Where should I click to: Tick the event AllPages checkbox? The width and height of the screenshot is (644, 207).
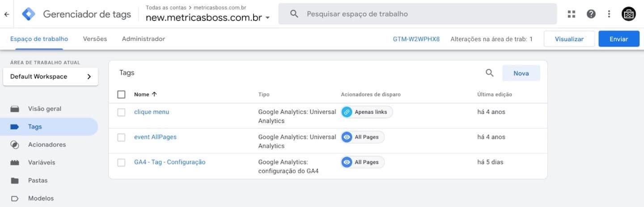click(121, 137)
